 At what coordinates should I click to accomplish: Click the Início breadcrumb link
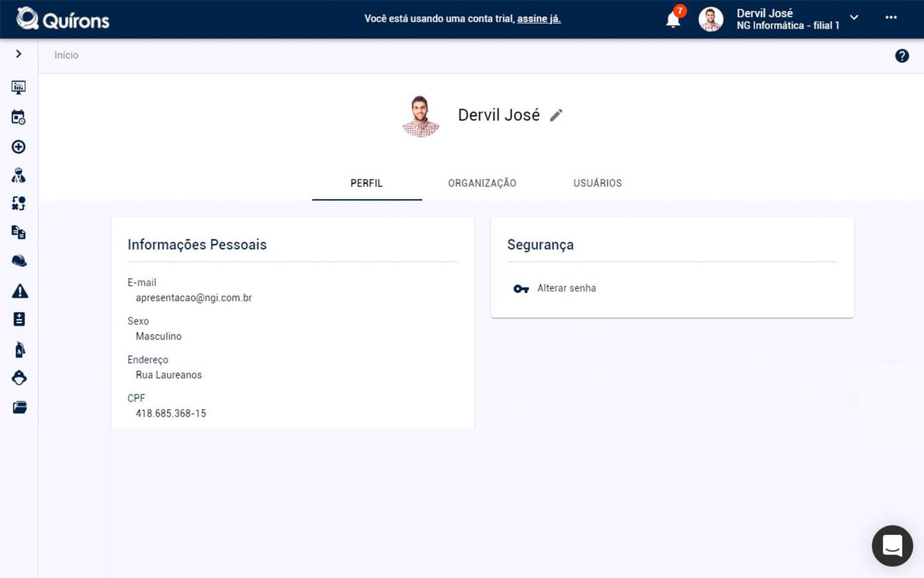[x=66, y=55]
